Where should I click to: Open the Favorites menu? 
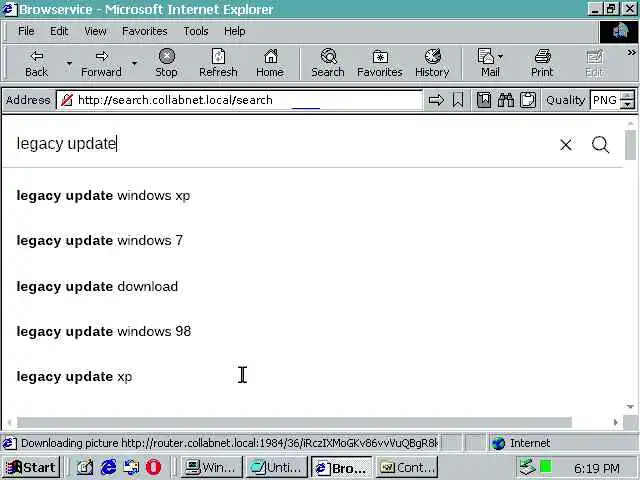[x=144, y=31]
